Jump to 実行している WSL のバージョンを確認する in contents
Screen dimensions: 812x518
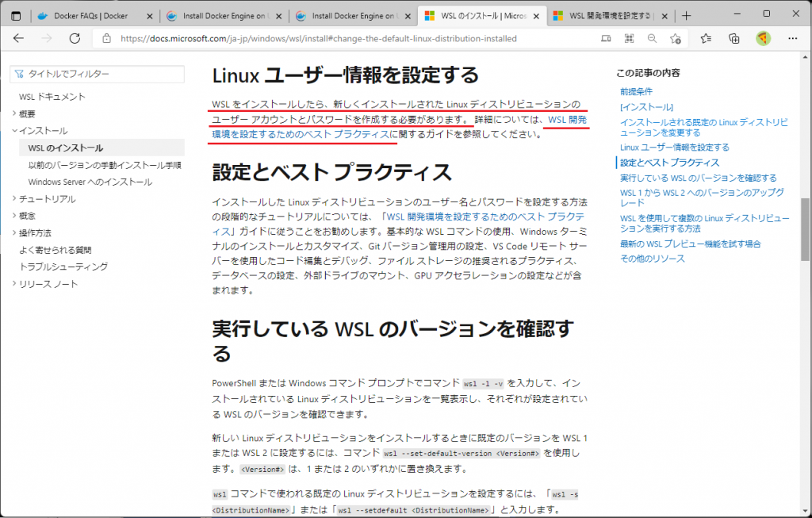tap(699, 178)
